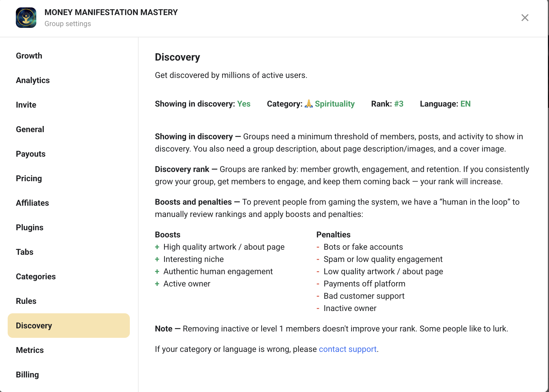Click the contact support link
Viewport: 549px width, 392px height.
[x=348, y=349]
